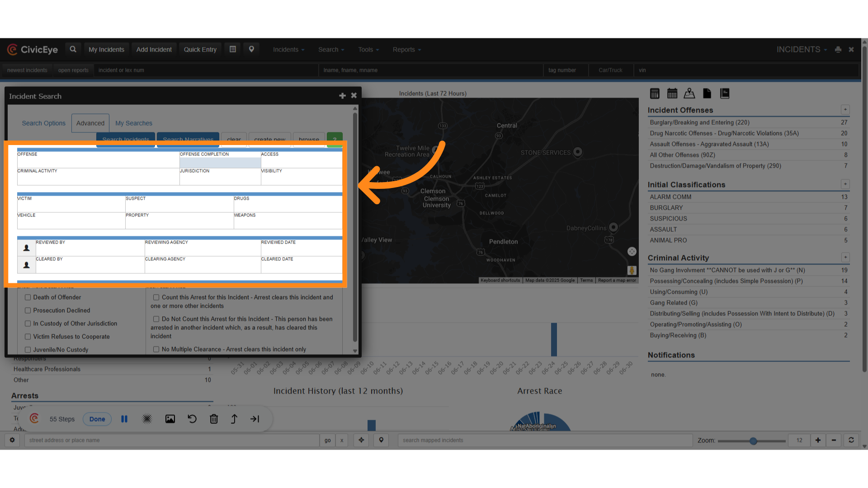The height and width of the screenshot is (488, 868).
Task: Check In Custody of Other Jurisdiction
Action: [x=28, y=324]
